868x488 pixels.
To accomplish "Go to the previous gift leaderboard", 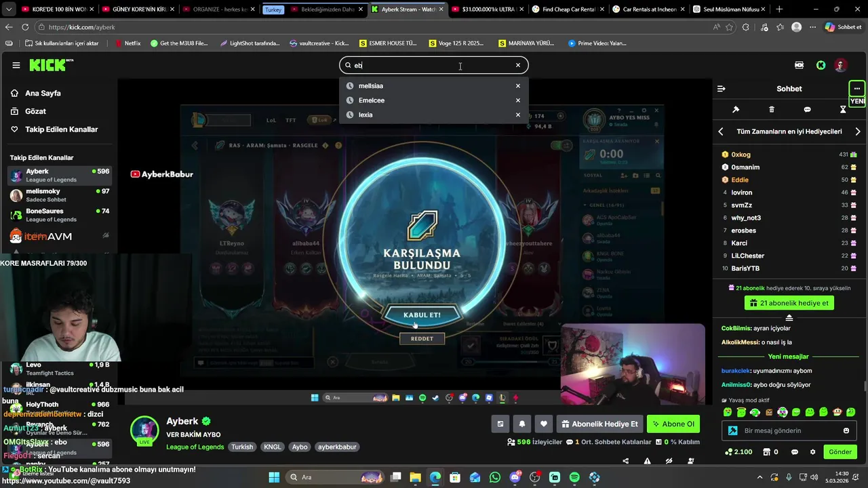I will pos(721,131).
